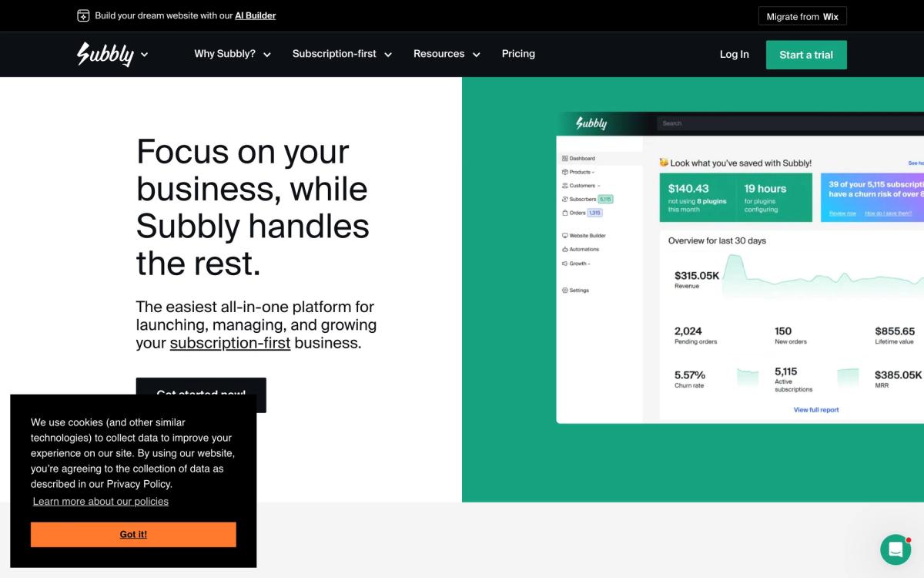This screenshot has height=578, width=924.
Task: Click the Subscribers icon in preview sidebar
Action: click(x=565, y=200)
